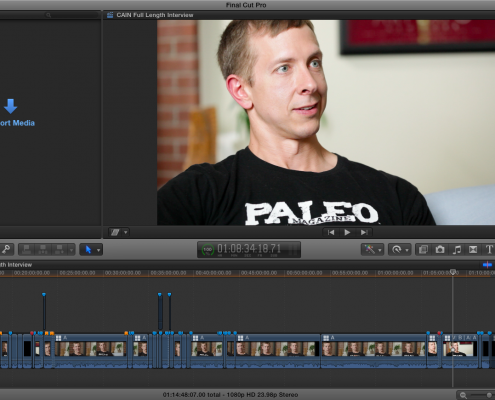
Task: Toggle skimming icon at timeline top right
Action: click(x=487, y=265)
